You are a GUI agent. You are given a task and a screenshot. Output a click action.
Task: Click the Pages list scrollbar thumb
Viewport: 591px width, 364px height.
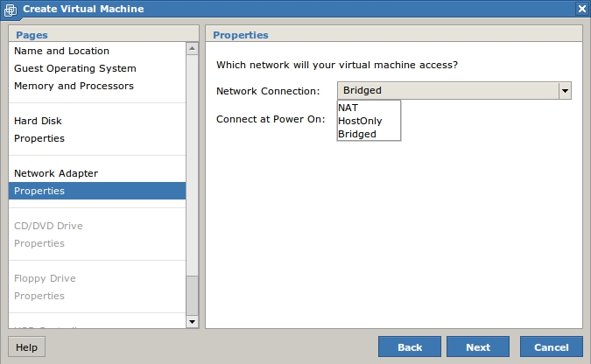[x=193, y=296]
